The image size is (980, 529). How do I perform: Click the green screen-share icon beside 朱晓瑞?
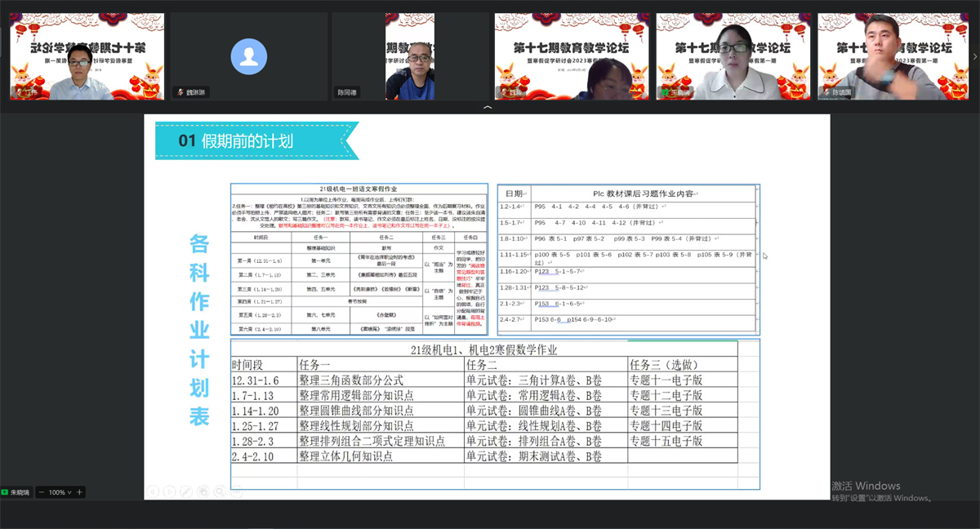4,492
